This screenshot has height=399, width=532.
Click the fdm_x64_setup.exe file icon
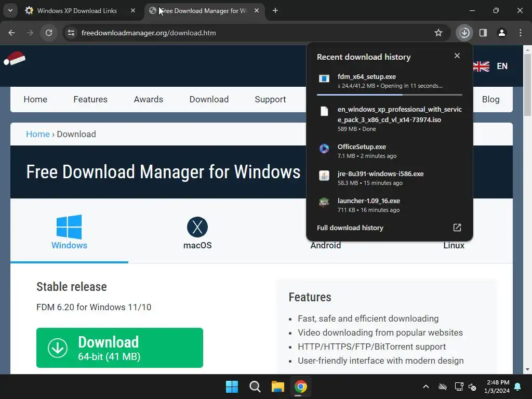click(x=324, y=79)
